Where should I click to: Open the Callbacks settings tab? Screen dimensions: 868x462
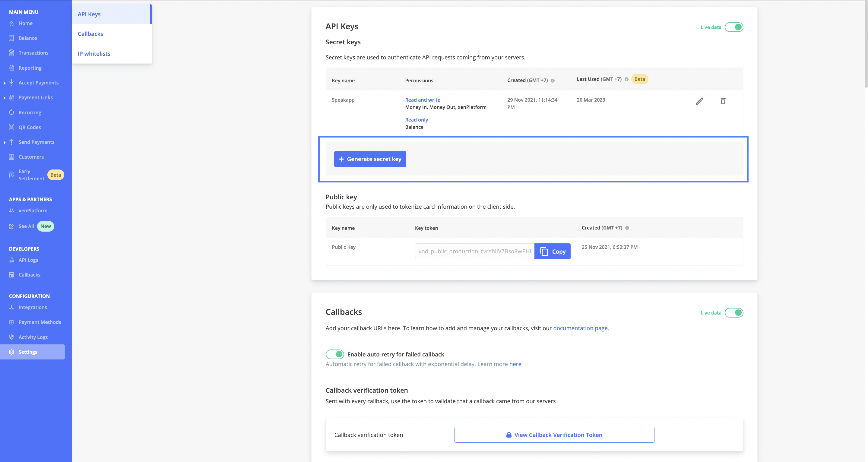point(90,33)
